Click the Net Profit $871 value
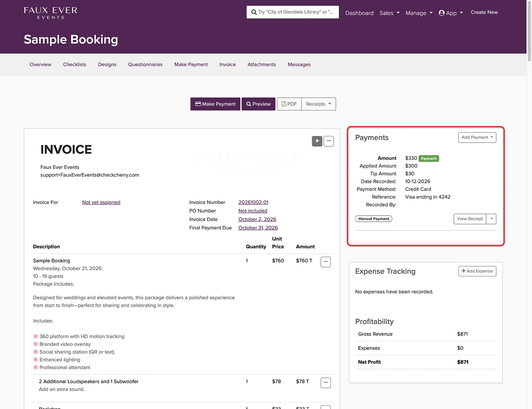The image size is (532, 409). tap(463, 362)
